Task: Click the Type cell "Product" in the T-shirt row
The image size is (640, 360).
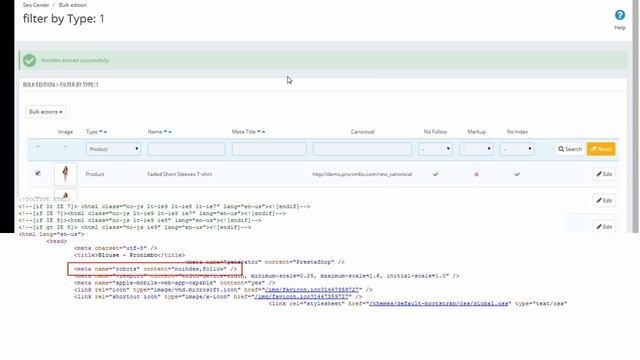Action: [95, 174]
